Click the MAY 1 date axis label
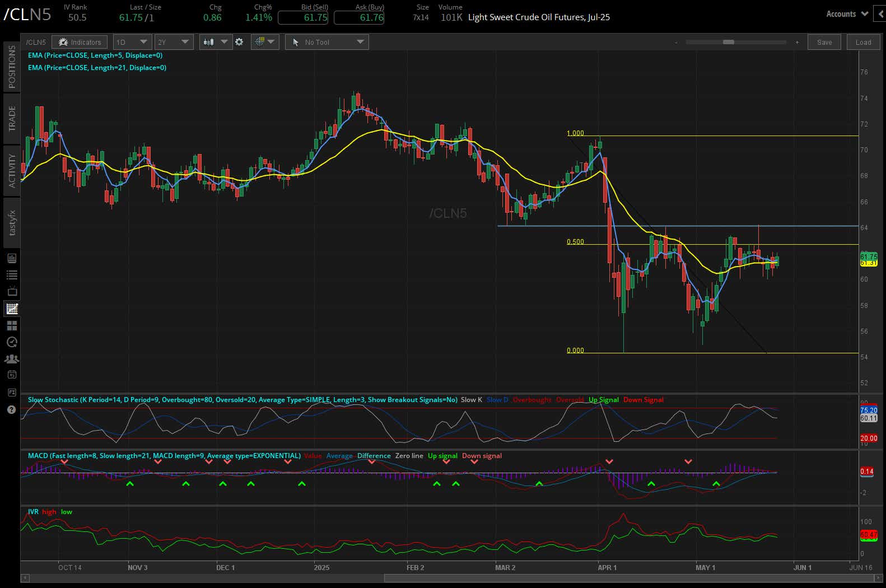Screen dimensions: 886x588 pyautogui.click(x=705, y=568)
